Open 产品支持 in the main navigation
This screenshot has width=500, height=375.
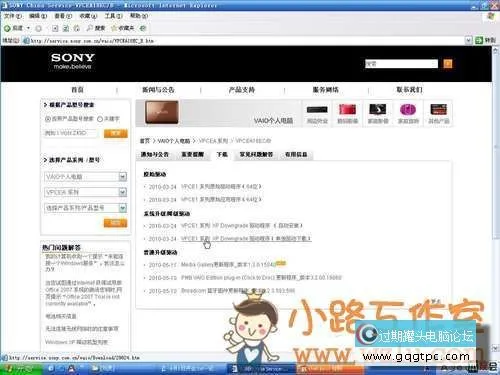[x=242, y=90]
